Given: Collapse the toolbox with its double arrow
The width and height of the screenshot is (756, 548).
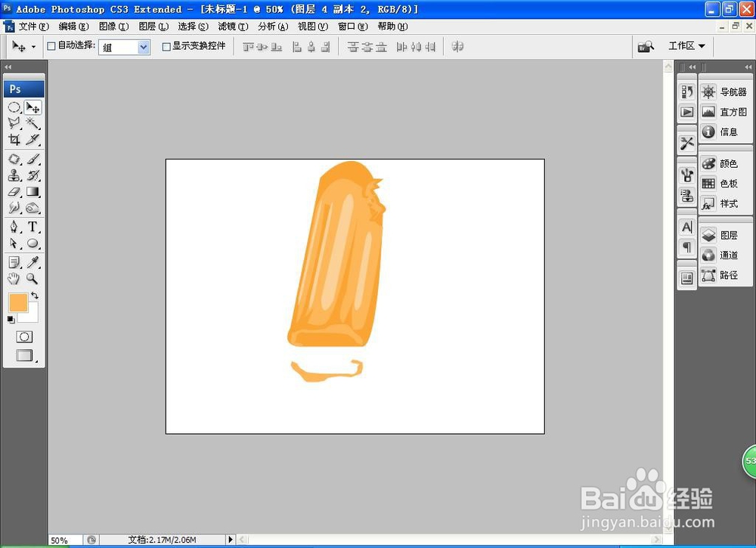Looking at the screenshot, I should click(x=8, y=67).
